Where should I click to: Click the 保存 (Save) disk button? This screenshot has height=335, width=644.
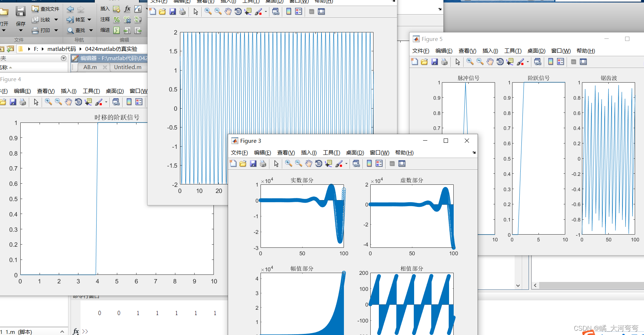coord(21,11)
